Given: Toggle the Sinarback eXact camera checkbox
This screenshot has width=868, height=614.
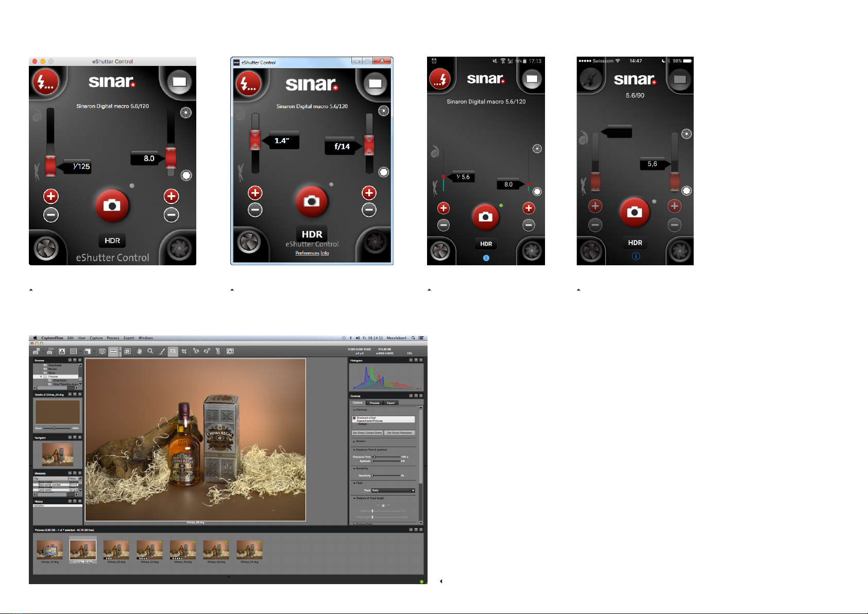Looking at the screenshot, I should (x=354, y=418).
